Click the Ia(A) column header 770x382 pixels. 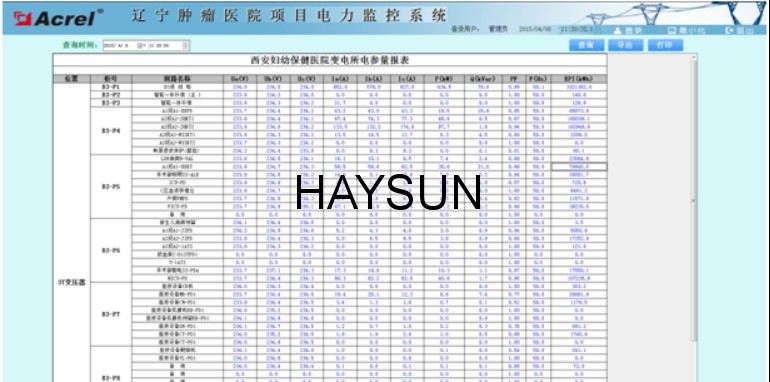tap(340, 79)
